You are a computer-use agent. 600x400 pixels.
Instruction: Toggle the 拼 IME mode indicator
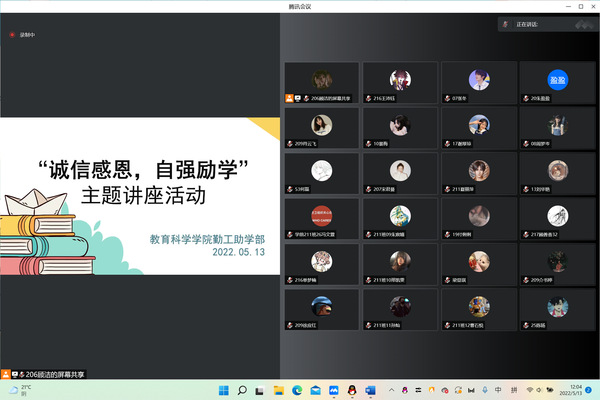[514, 389]
